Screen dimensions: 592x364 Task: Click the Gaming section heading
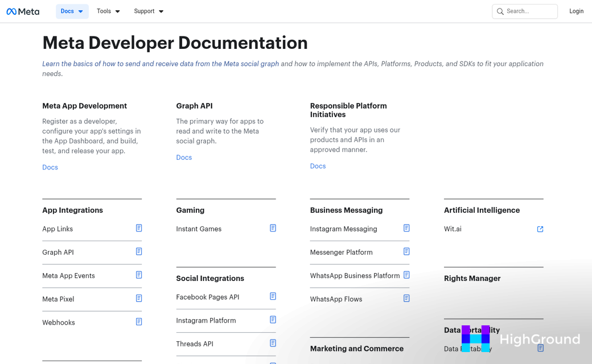[x=190, y=210]
